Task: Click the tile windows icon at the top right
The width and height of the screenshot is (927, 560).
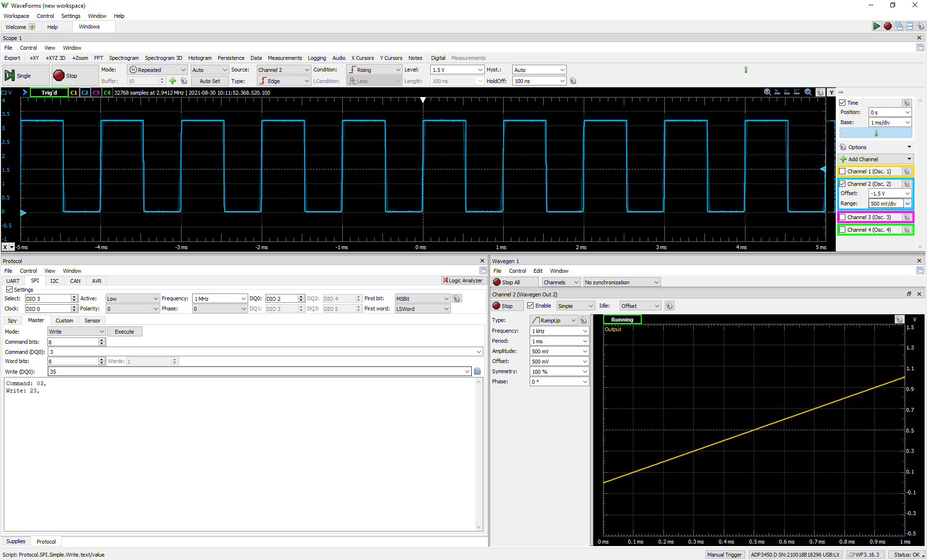Action: (910, 27)
